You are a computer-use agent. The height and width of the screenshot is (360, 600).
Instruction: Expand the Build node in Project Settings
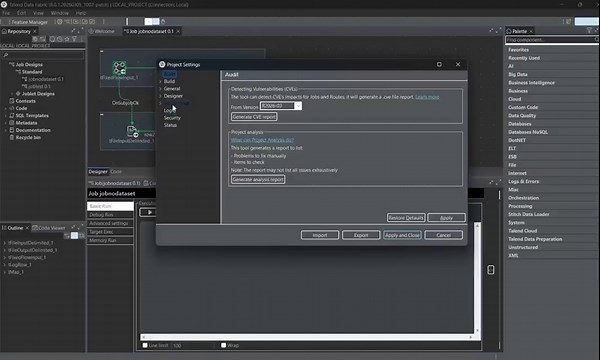pyautogui.click(x=160, y=81)
